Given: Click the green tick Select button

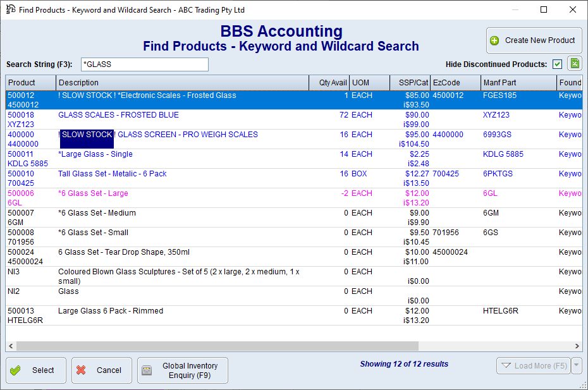Looking at the screenshot, I should (x=36, y=370).
